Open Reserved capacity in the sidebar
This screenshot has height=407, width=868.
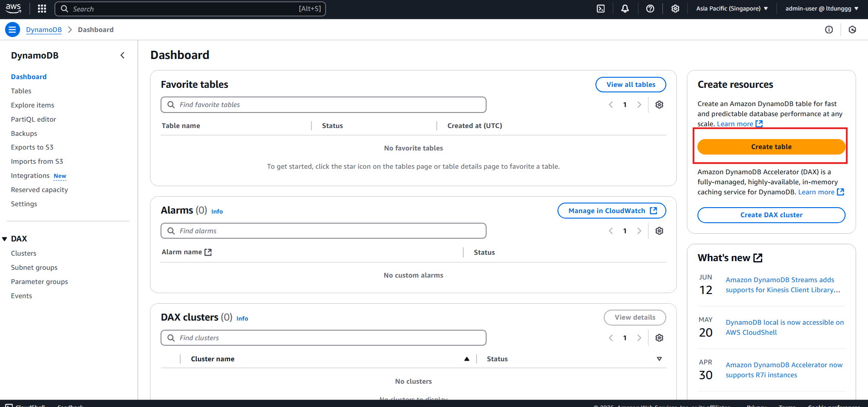coord(39,190)
